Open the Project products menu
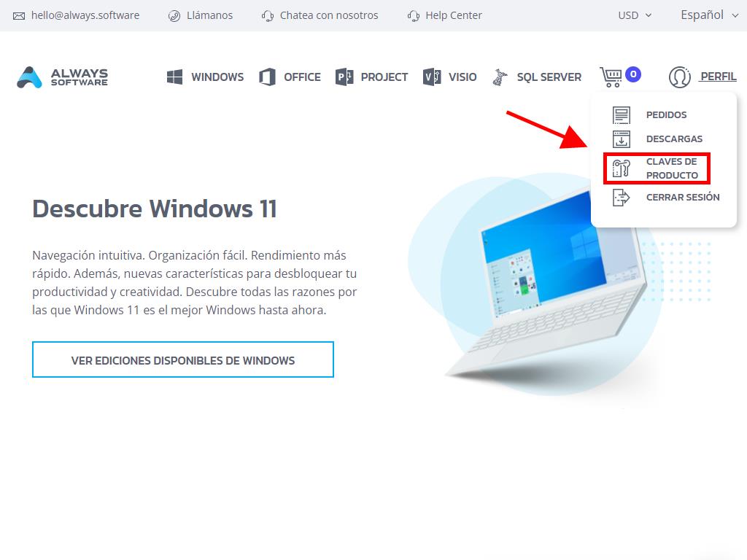 [x=372, y=77]
